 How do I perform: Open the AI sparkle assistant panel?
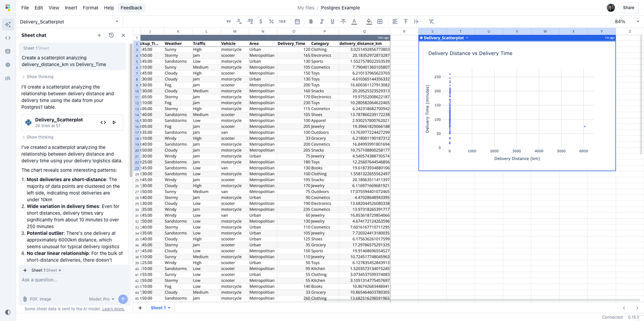pyautogui.click(x=7, y=24)
